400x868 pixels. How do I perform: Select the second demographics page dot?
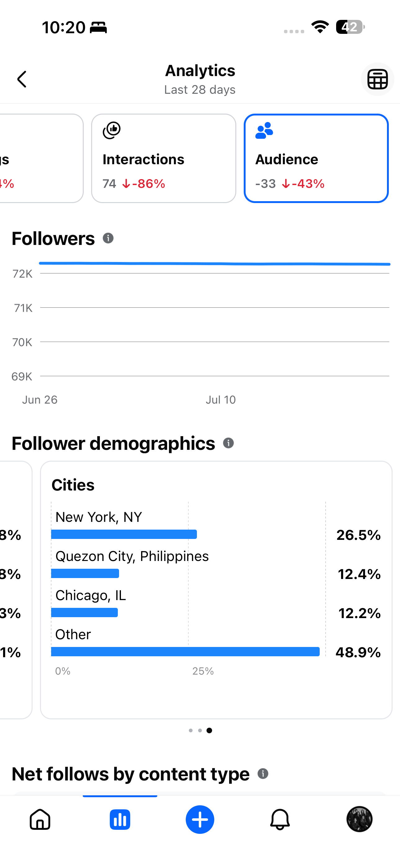[200, 730]
